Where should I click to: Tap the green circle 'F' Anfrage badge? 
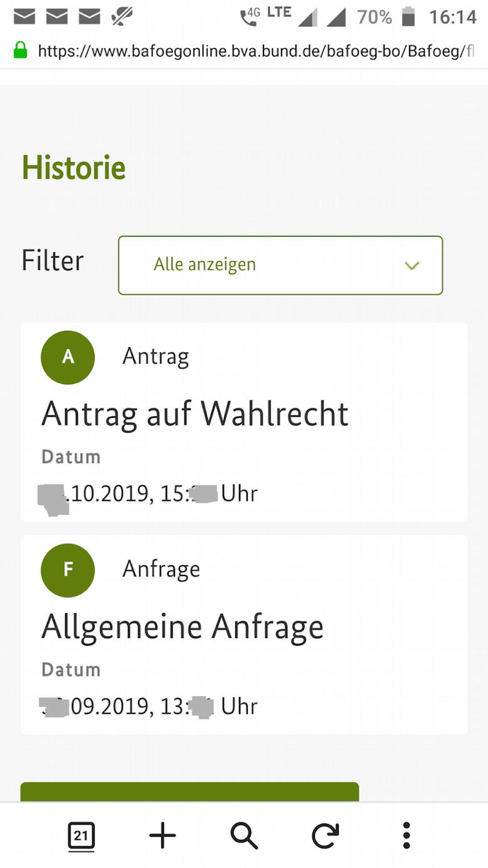(68, 570)
